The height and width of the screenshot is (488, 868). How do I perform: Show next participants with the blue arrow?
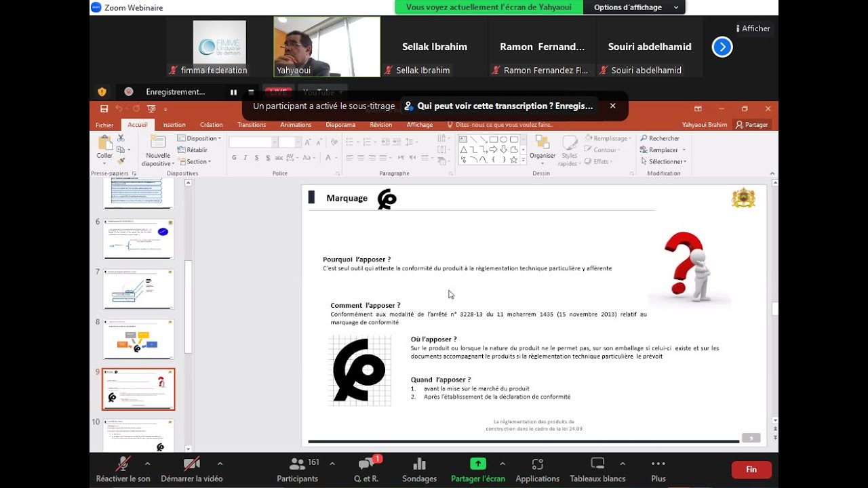[722, 47]
